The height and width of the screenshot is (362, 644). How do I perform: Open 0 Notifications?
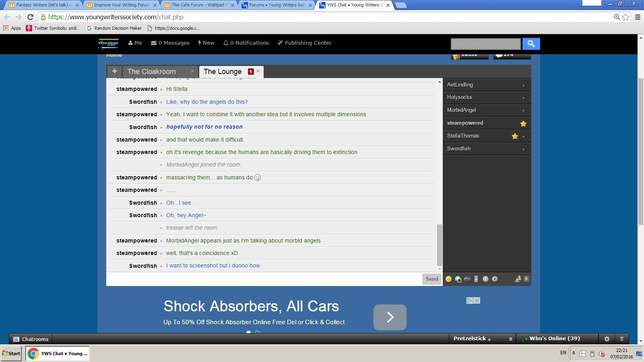coord(246,43)
